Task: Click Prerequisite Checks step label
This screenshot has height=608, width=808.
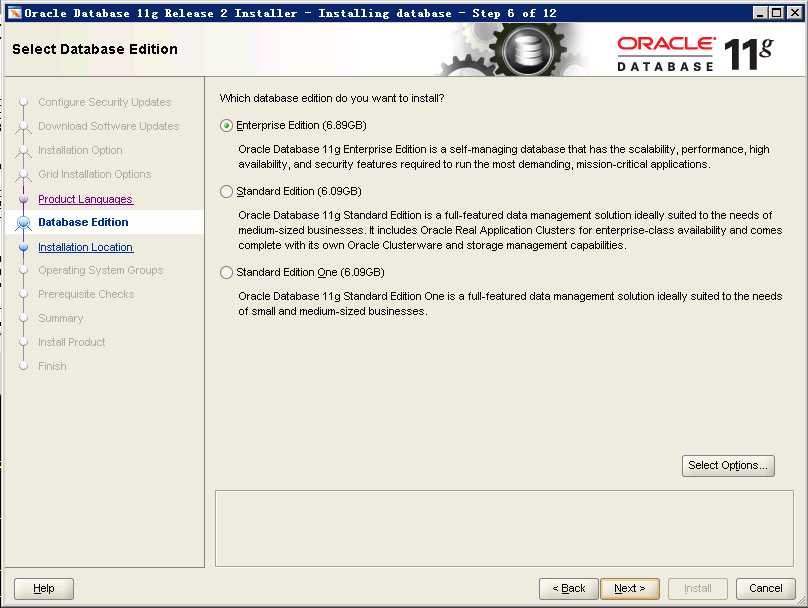Action: click(x=86, y=294)
